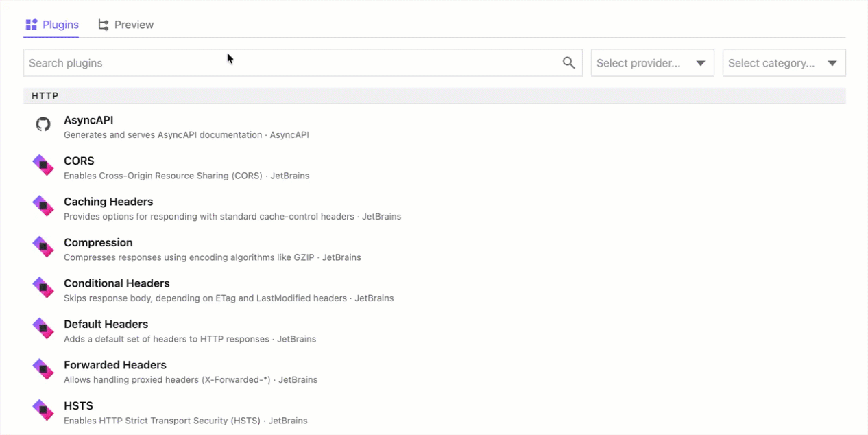Collapse the HTTP section header
Image resolution: width=868 pixels, height=435 pixels.
pyautogui.click(x=434, y=96)
